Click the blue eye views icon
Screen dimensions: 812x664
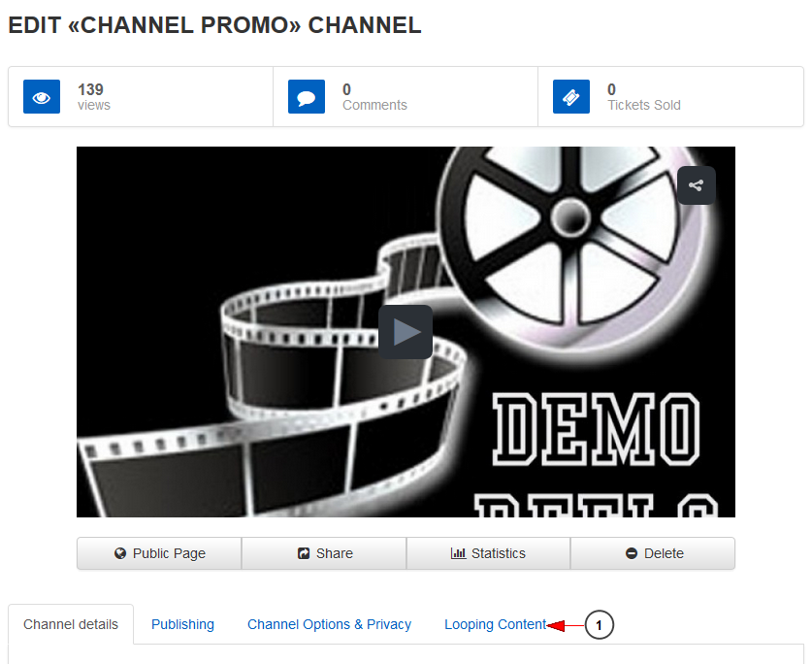tap(41, 97)
